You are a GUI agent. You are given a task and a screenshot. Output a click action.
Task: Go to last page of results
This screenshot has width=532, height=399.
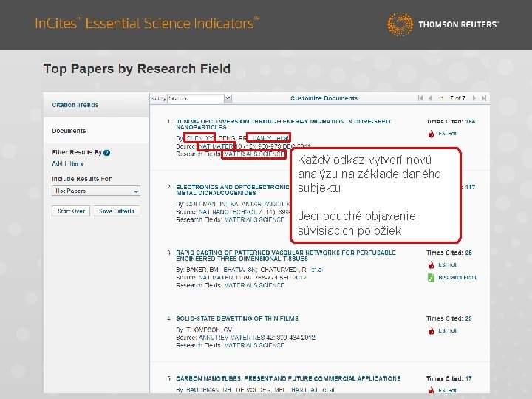pos(484,98)
